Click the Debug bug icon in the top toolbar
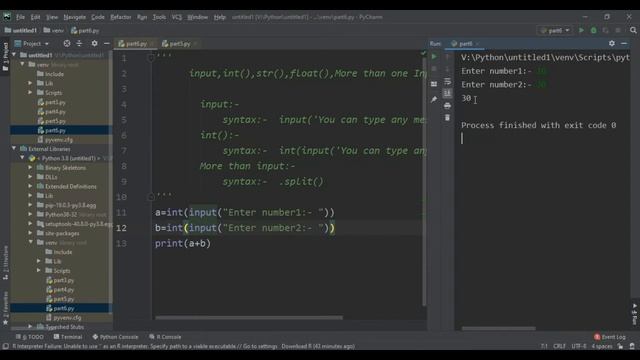 [593, 30]
